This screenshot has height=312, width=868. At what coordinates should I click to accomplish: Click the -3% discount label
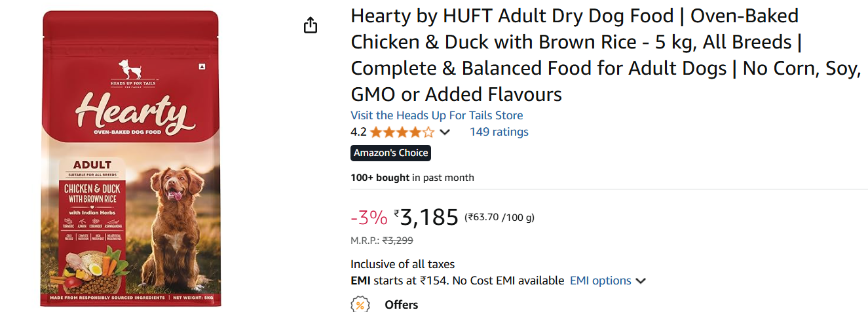pyautogui.click(x=369, y=217)
